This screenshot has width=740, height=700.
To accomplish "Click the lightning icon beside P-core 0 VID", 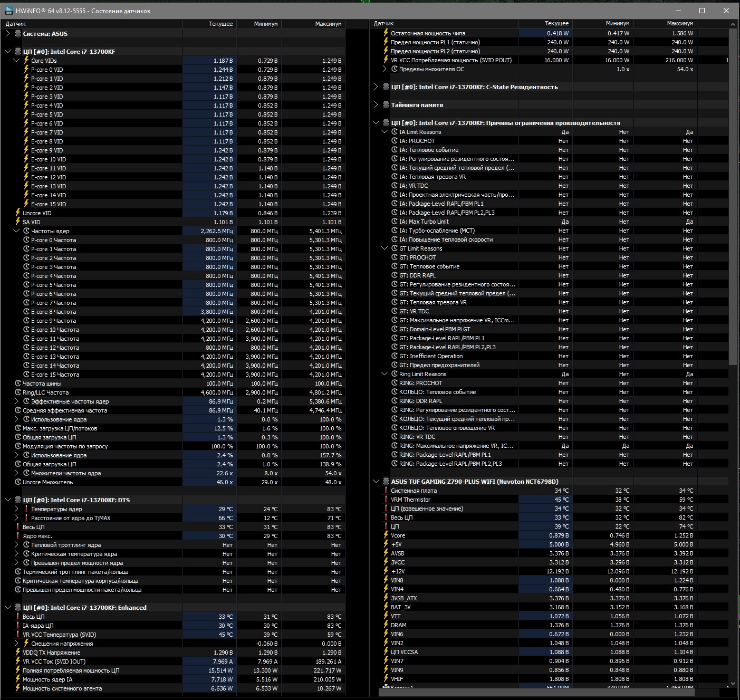I will click(26, 70).
